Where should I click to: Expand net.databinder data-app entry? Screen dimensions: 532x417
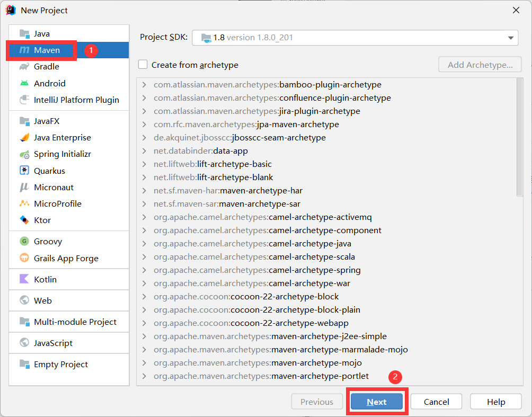point(144,150)
